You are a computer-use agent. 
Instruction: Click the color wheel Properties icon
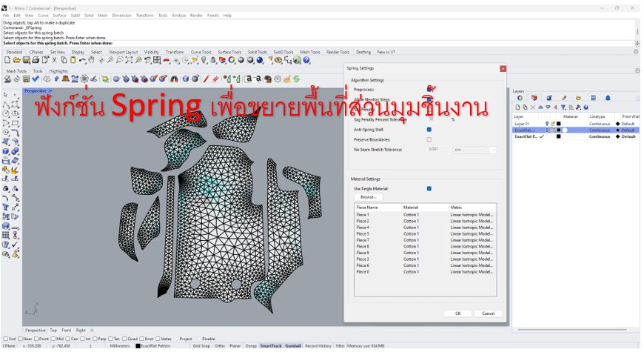232,61
